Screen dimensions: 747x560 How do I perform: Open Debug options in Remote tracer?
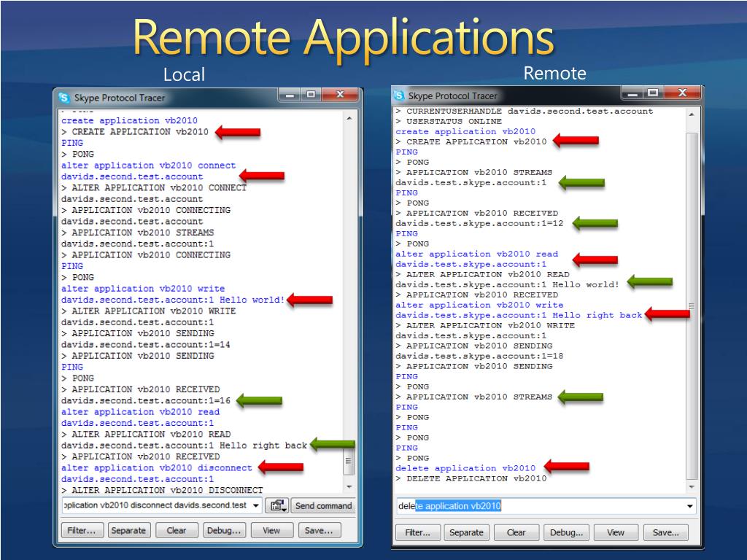point(566,532)
